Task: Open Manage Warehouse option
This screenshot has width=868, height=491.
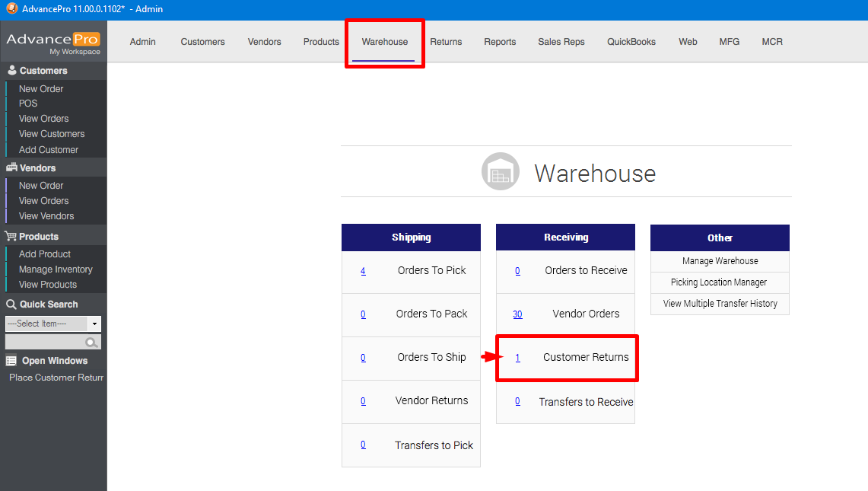Action: [x=720, y=261]
